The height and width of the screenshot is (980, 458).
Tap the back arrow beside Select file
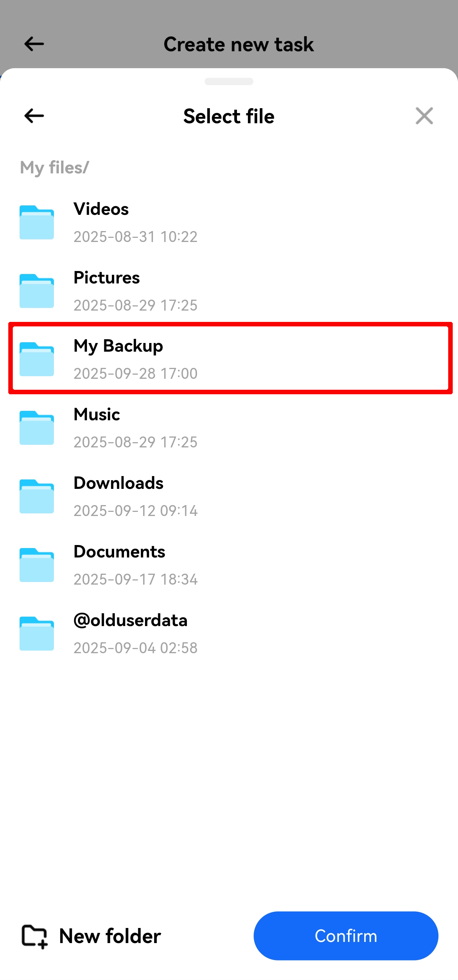(x=34, y=116)
